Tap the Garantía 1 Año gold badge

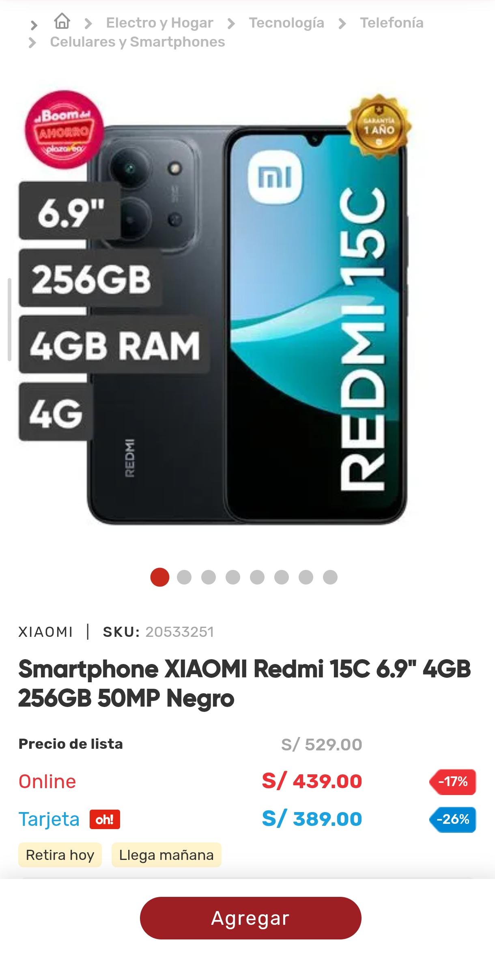(x=379, y=127)
